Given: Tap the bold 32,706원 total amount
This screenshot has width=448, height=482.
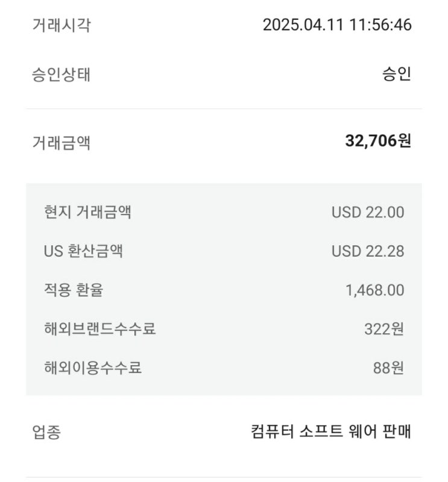Looking at the screenshot, I should 378,142.
